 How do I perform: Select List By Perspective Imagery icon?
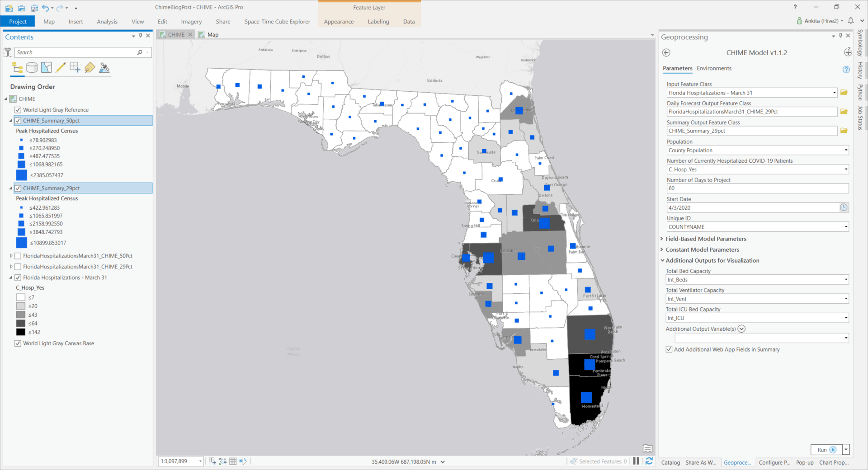[104, 68]
